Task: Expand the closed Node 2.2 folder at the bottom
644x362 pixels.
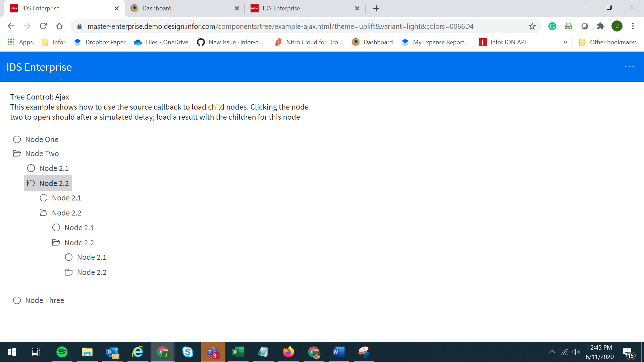Action: pyautogui.click(x=69, y=272)
